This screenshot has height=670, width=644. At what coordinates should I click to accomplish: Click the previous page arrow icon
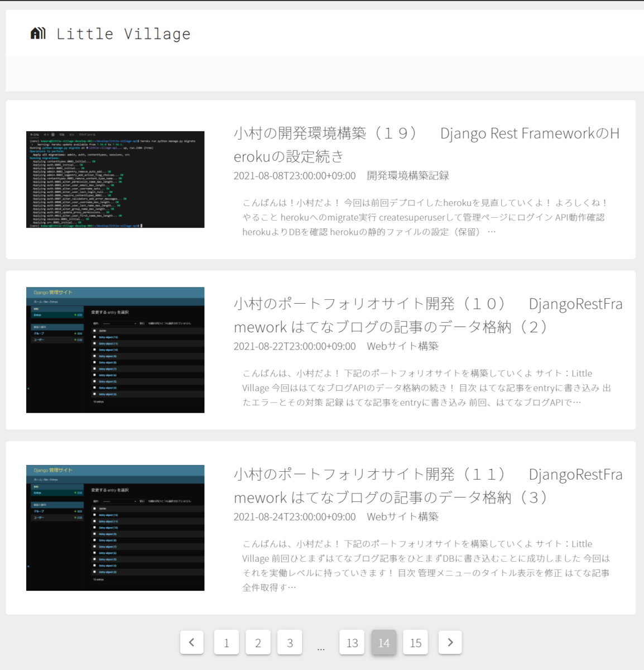click(191, 642)
